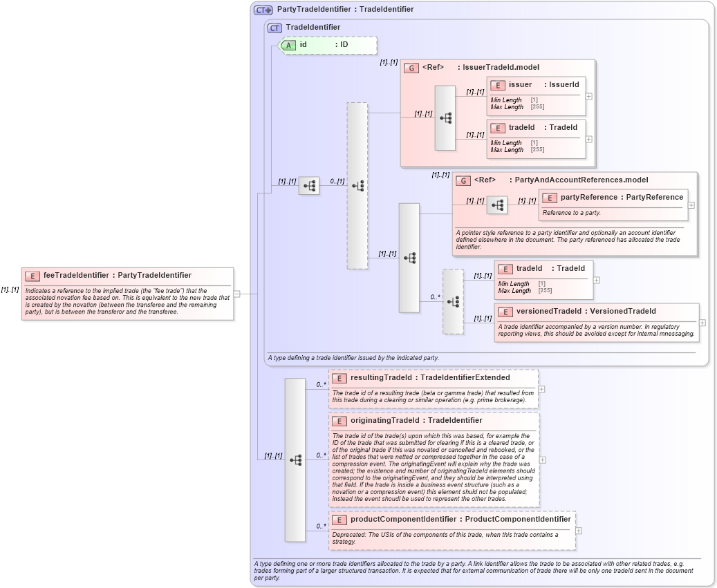Select the E icon of originatingTradeId element
717x588 pixels.
coord(339,420)
